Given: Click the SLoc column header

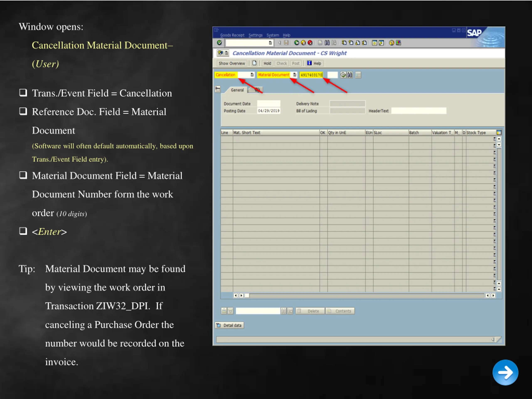Looking at the screenshot, I should (391, 133).
